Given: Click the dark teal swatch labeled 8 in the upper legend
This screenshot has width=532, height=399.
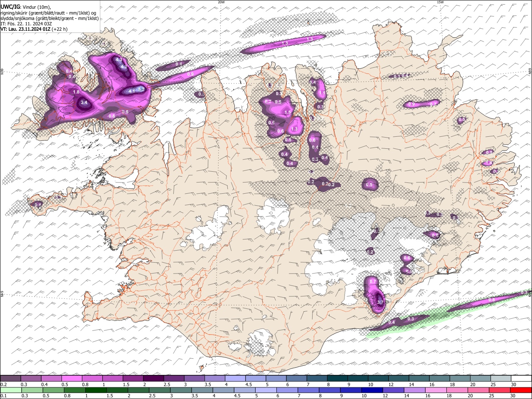Looking at the screenshot, I should pos(337,378).
